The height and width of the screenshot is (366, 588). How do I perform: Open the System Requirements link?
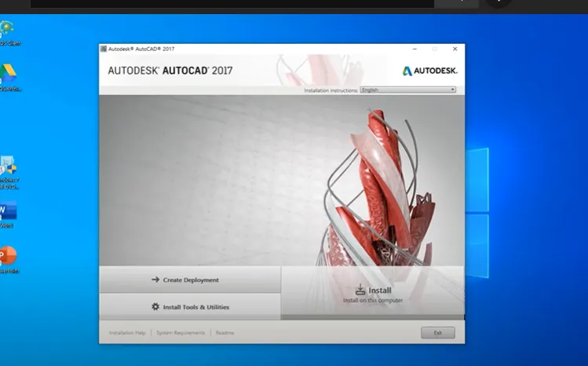181,333
